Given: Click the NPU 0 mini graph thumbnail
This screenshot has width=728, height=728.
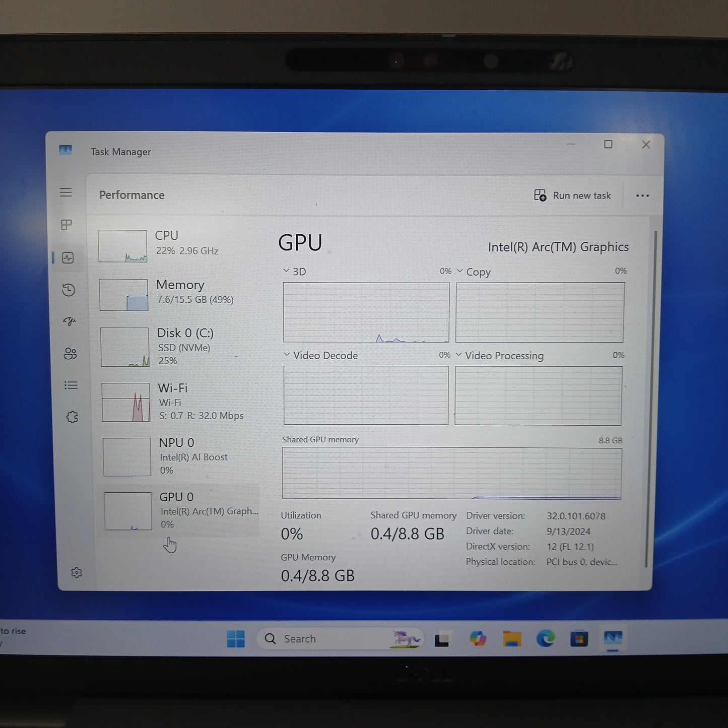Looking at the screenshot, I should pyautogui.click(x=127, y=456).
